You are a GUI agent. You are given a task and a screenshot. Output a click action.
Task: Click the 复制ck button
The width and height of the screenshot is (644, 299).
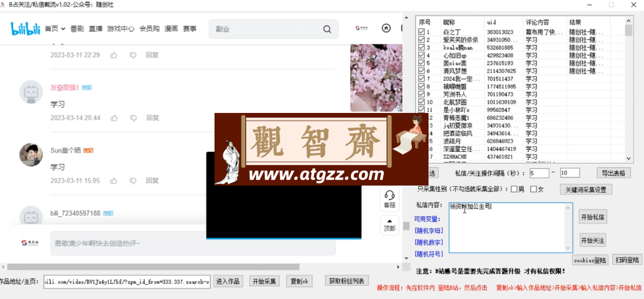[299, 281]
